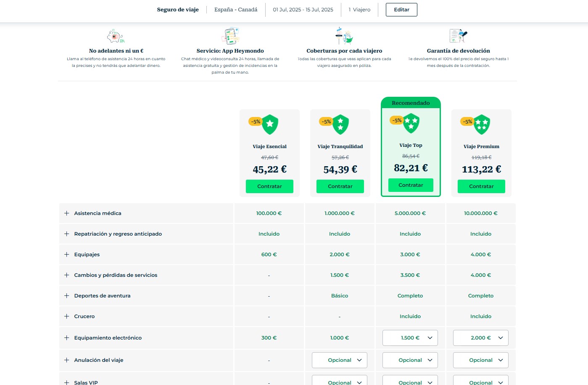Click the -5% badge on Viaje Premium
The height and width of the screenshot is (385, 588).
(467, 122)
